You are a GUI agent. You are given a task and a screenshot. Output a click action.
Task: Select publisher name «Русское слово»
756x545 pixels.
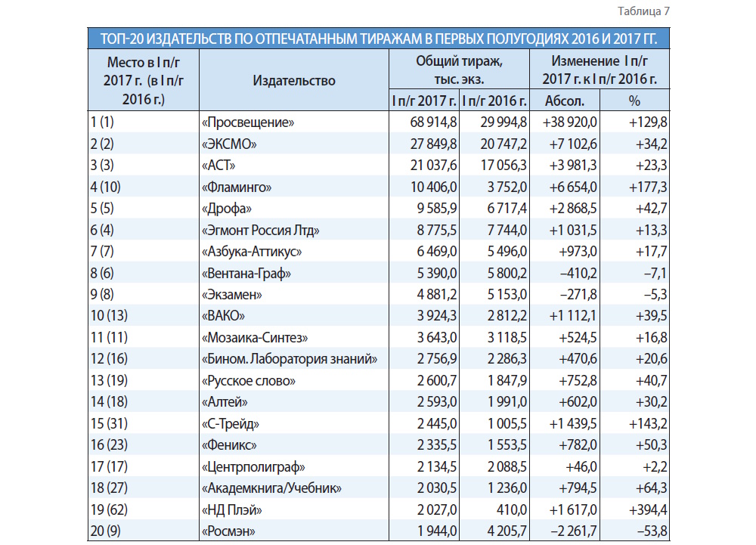click(248, 381)
